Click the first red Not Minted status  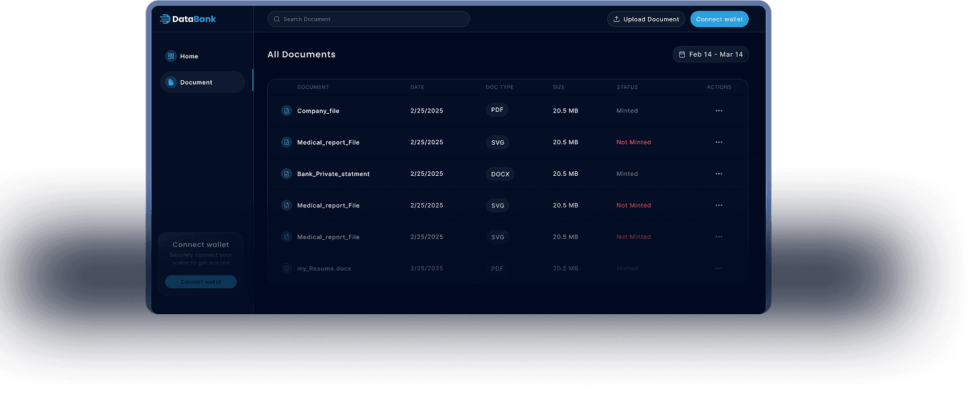click(633, 142)
